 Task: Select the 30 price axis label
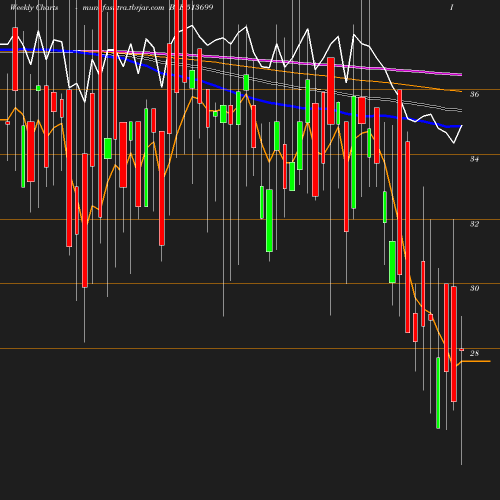pos(474,288)
